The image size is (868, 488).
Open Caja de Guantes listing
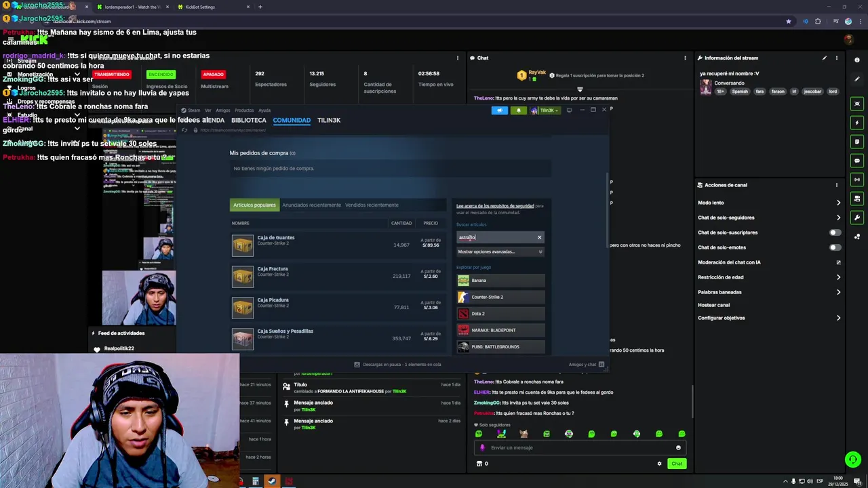pyautogui.click(x=338, y=245)
